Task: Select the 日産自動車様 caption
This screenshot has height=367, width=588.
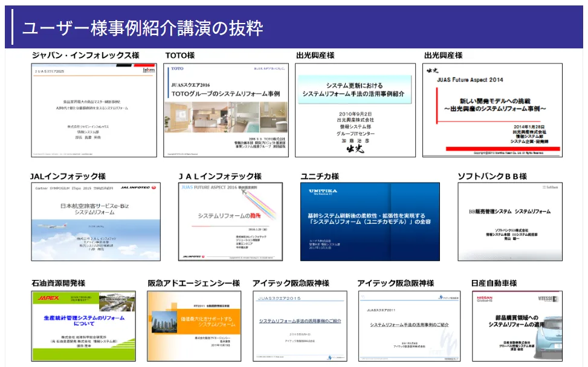Action: [494, 284]
